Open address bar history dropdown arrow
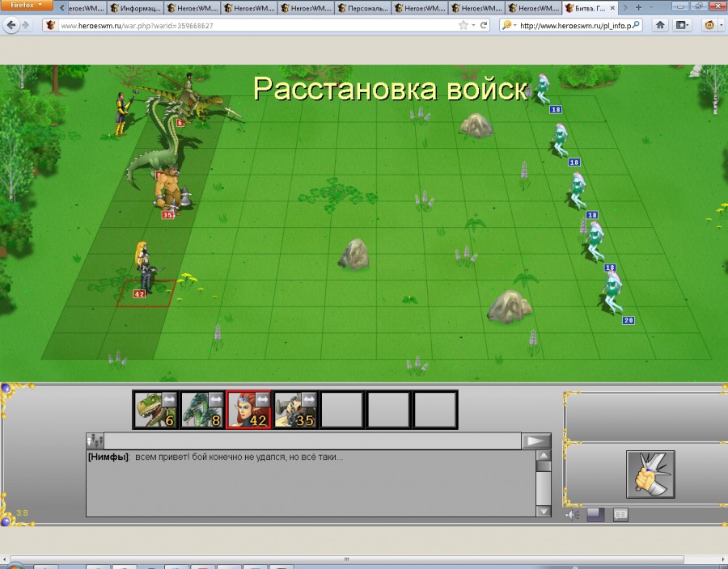This screenshot has width=728, height=569. (x=473, y=26)
